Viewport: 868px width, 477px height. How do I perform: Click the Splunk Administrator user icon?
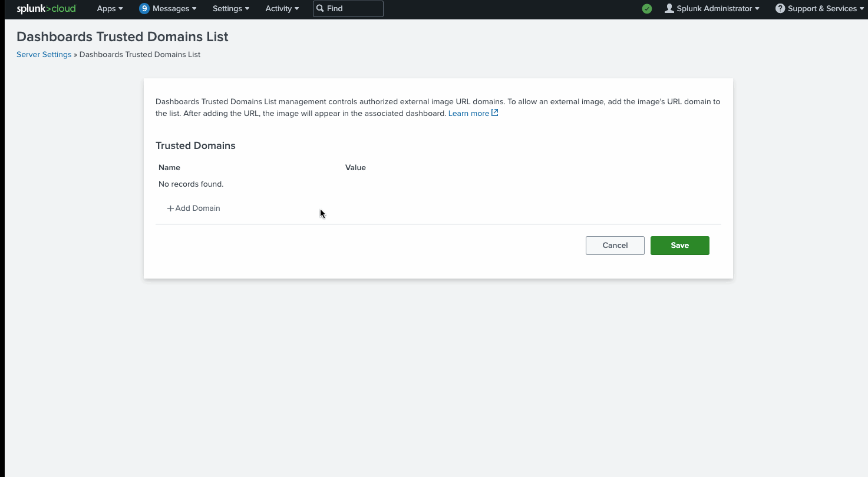pos(669,9)
